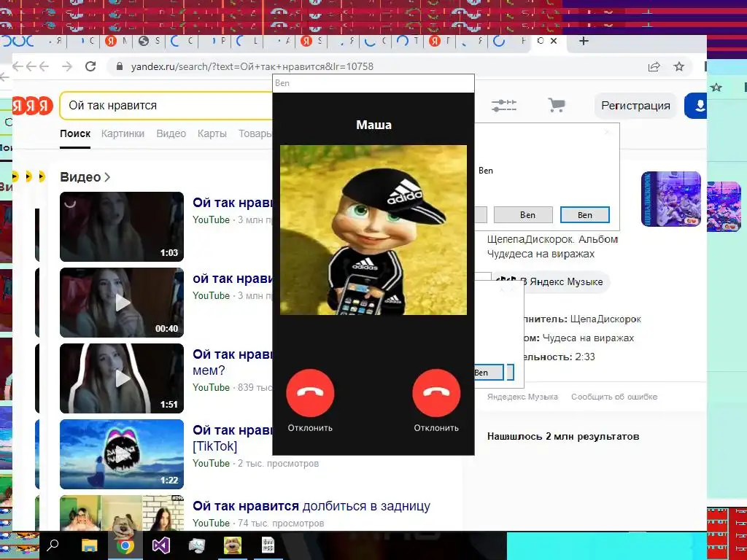Open Yandex search settings sliders icon
Image resolution: width=747 pixels, height=560 pixels.
[504, 105]
